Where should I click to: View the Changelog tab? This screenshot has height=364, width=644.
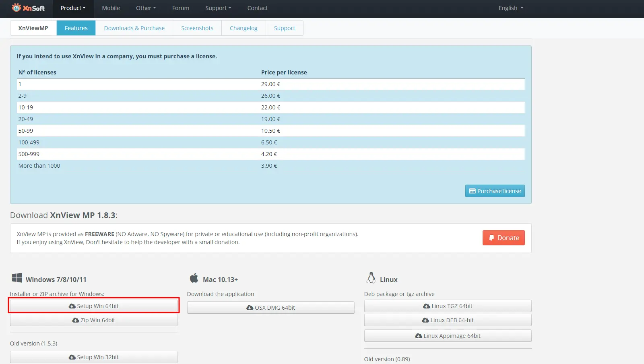coord(244,28)
